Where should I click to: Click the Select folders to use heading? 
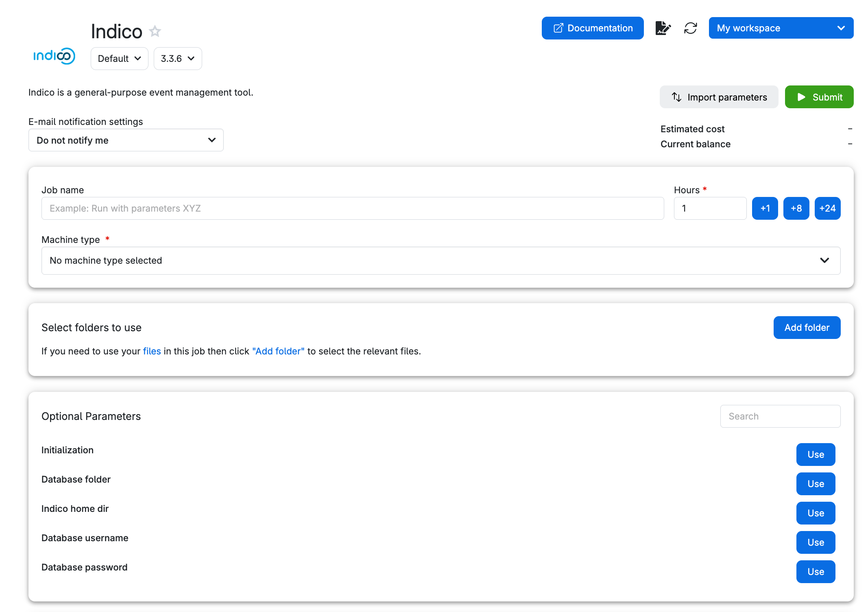tap(92, 328)
